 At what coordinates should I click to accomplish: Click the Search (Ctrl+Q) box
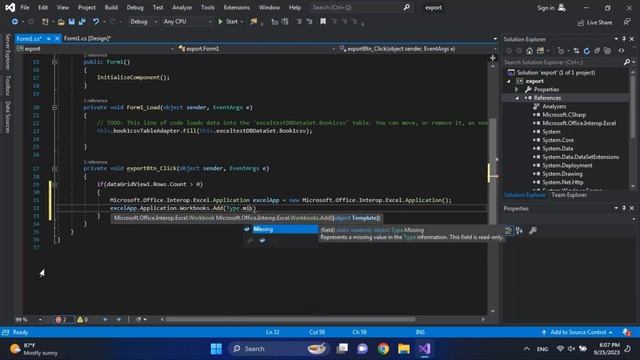[x=361, y=7]
